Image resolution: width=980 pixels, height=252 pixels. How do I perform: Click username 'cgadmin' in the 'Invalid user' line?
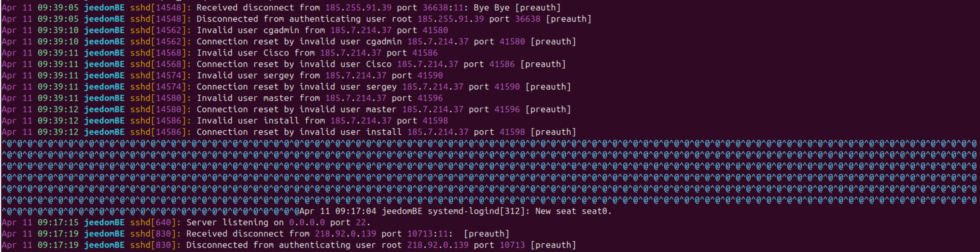(281, 30)
